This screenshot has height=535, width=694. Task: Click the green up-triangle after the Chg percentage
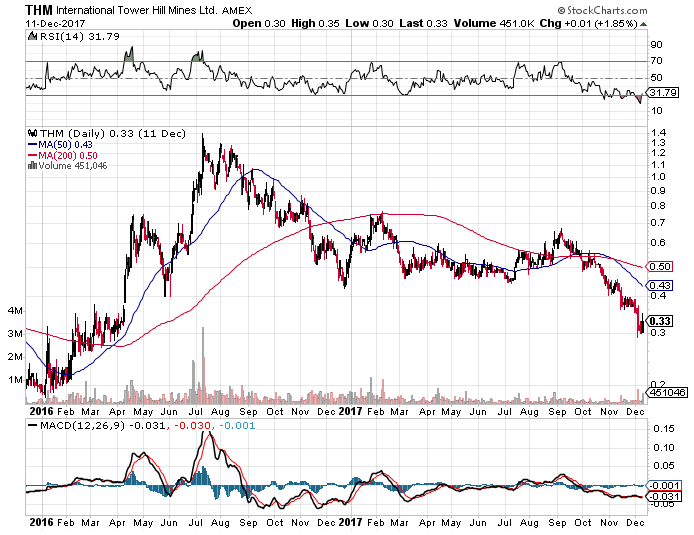(x=643, y=23)
